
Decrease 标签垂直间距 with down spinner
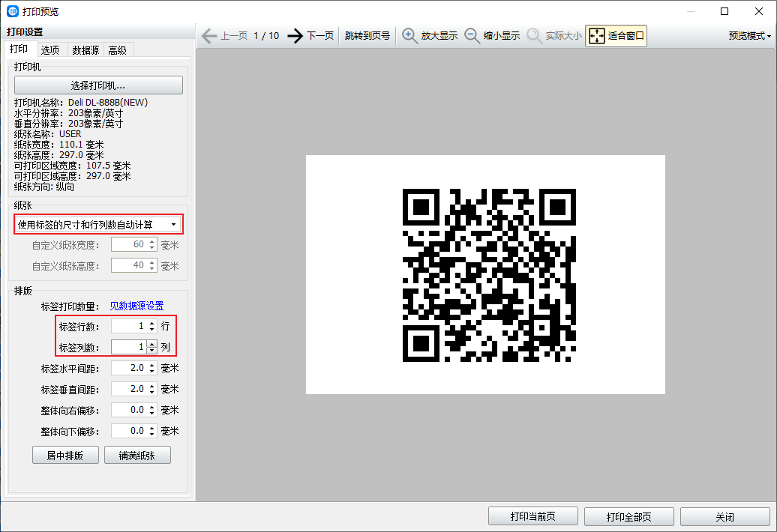(x=152, y=393)
